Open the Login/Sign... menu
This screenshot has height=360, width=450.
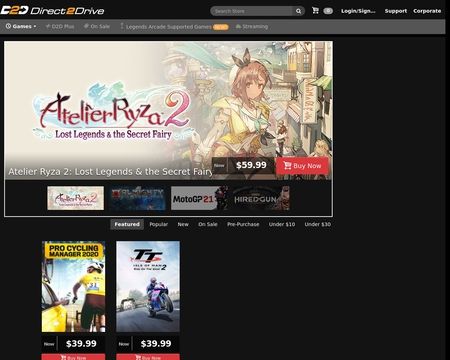(x=358, y=11)
